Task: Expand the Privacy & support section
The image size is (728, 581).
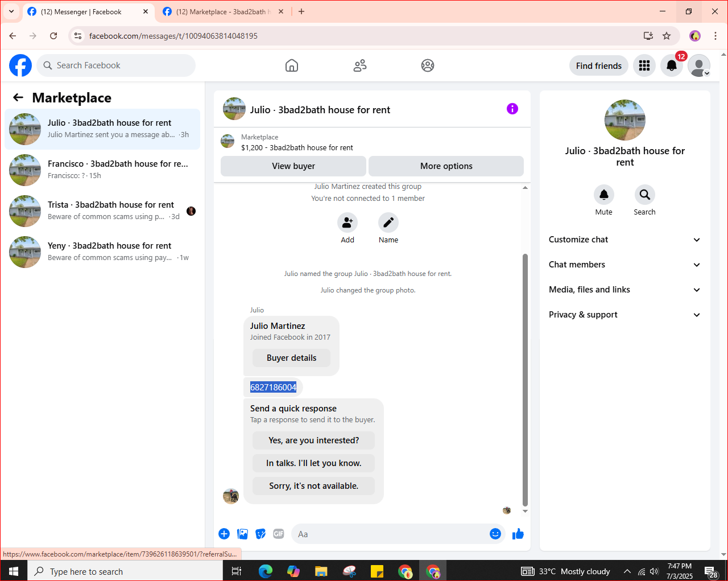Action: coord(624,315)
